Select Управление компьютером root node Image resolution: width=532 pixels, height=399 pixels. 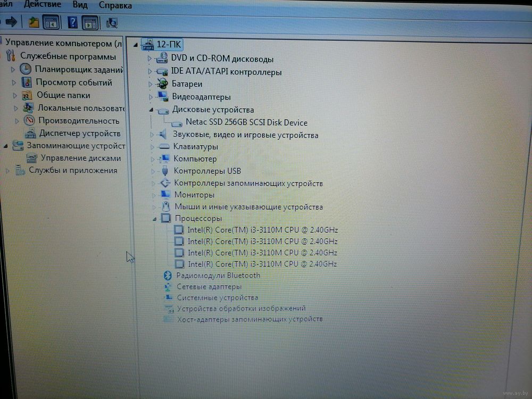(63, 43)
